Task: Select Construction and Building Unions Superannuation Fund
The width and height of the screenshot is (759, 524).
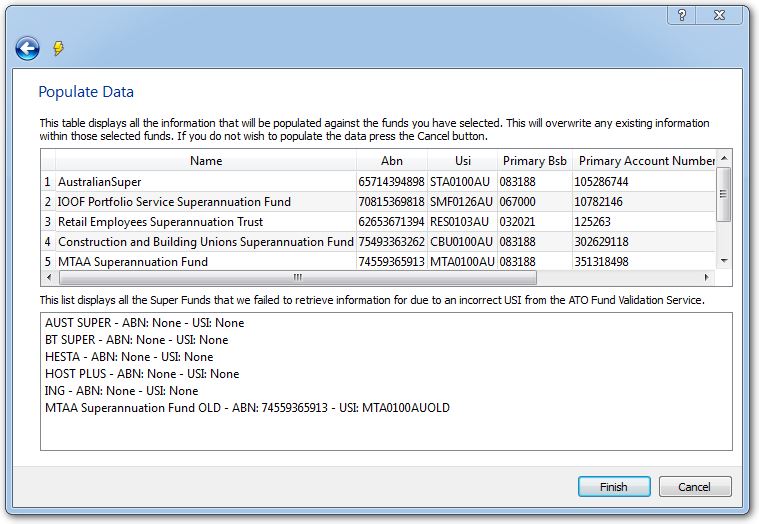Action: tap(378, 241)
